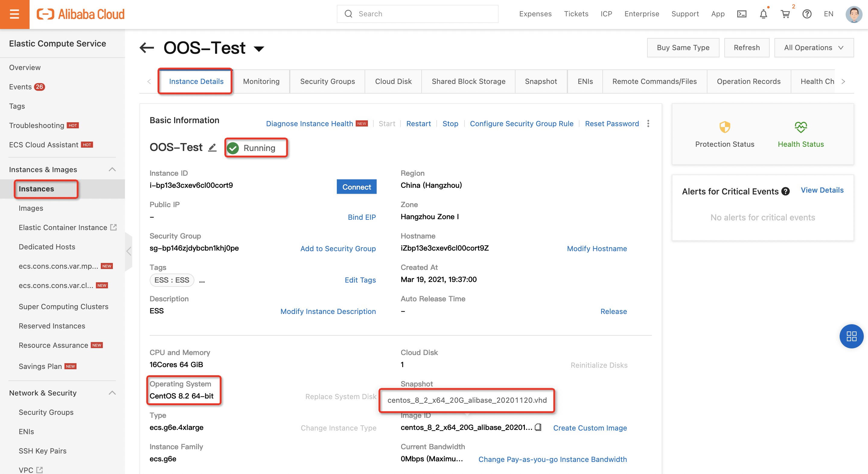Open the notifications bell
The height and width of the screenshot is (474, 868).
[x=763, y=14]
